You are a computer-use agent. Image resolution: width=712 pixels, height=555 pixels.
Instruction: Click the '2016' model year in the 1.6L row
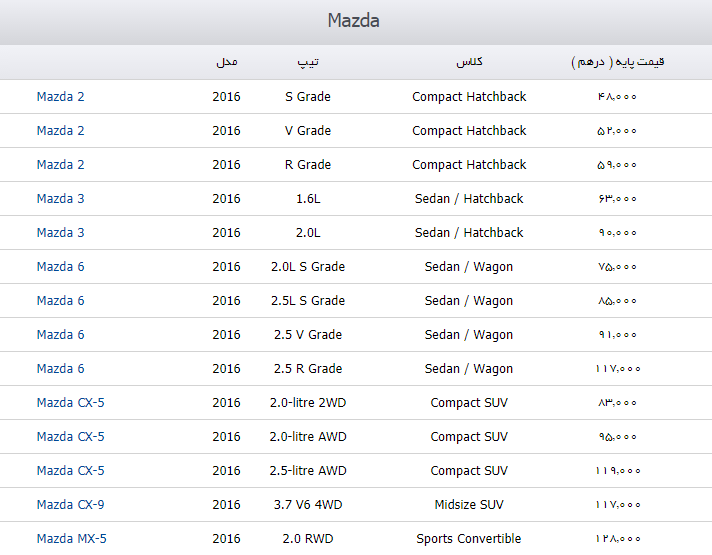click(x=227, y=199)
